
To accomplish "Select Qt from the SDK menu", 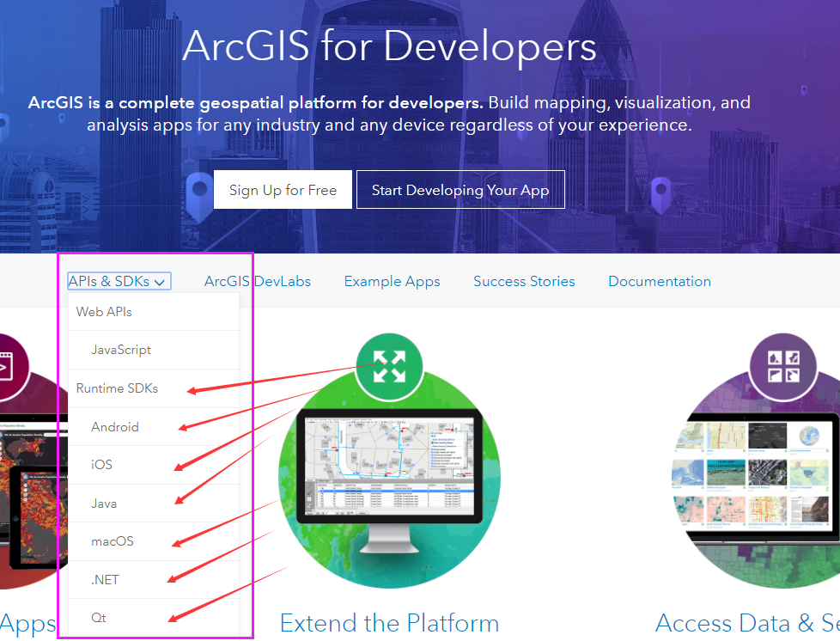I will click(154, 618).
